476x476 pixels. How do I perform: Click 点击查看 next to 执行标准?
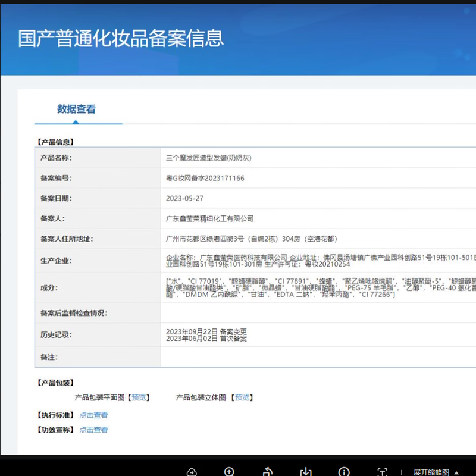point(93,415)
